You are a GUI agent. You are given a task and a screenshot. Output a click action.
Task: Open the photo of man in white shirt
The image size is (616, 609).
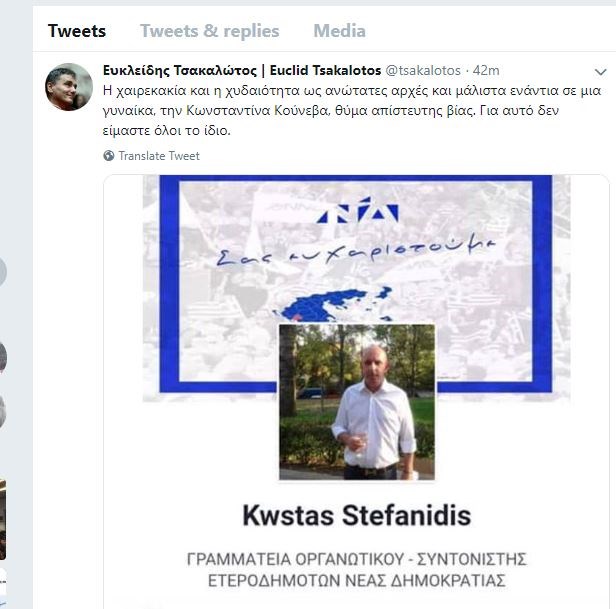(x=357, y=402)
